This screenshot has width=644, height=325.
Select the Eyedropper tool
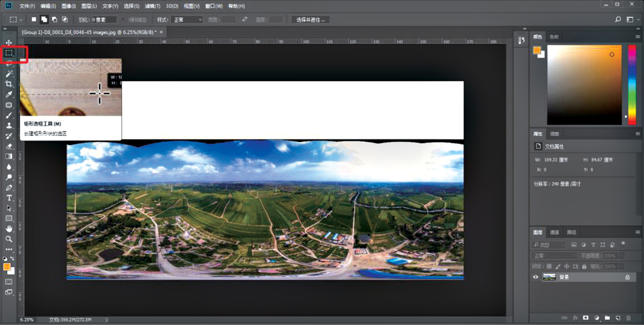(x=9, y=95)
